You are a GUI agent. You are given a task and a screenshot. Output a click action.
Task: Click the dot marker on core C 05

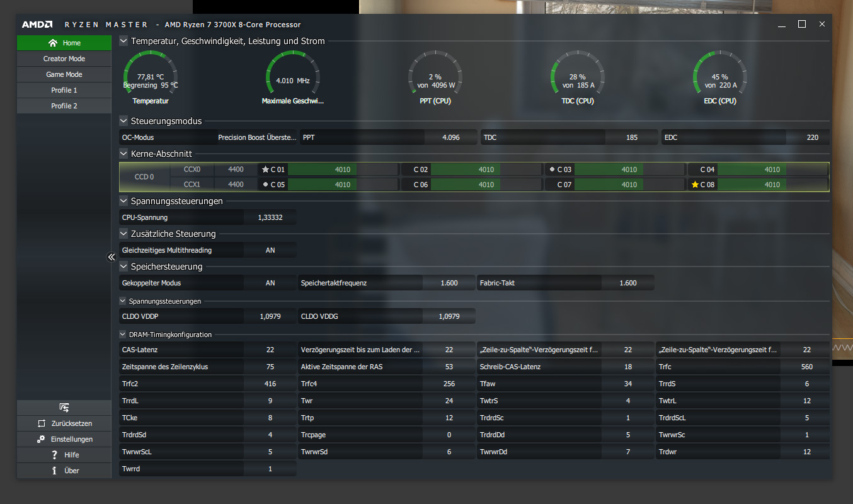click(265, 185)
